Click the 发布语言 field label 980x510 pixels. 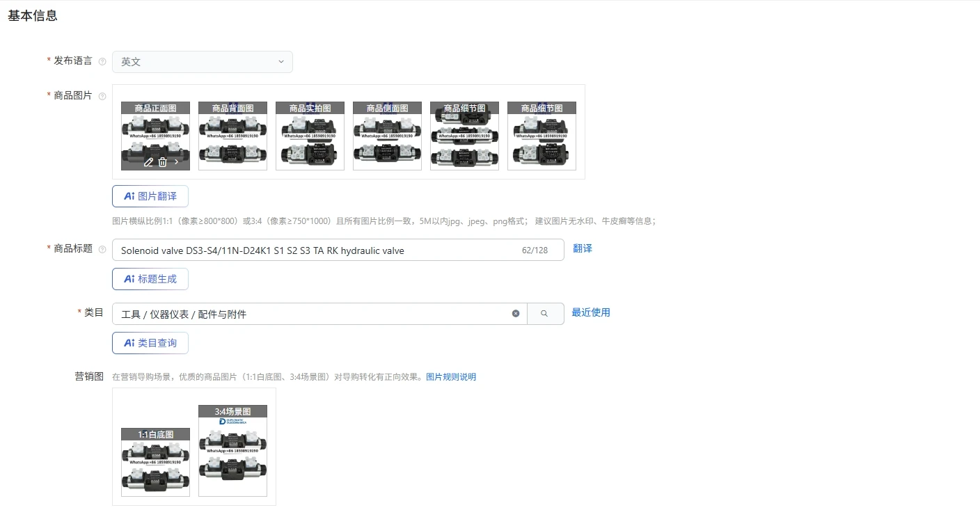coord(73,61)
